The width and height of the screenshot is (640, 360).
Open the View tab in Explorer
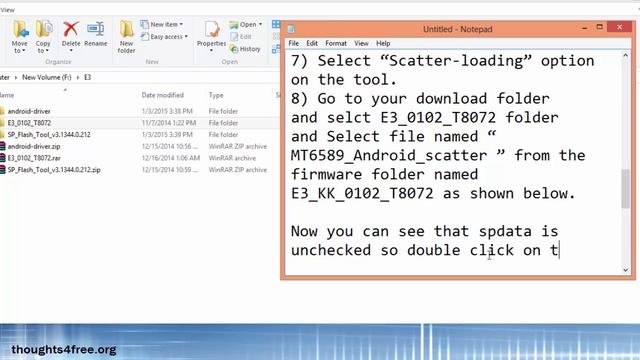tap(7, 10)
